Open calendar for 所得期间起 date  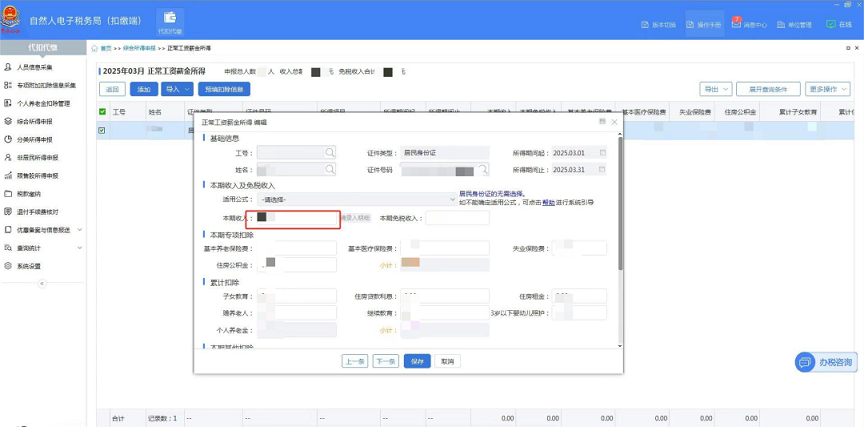pos(602,153)
